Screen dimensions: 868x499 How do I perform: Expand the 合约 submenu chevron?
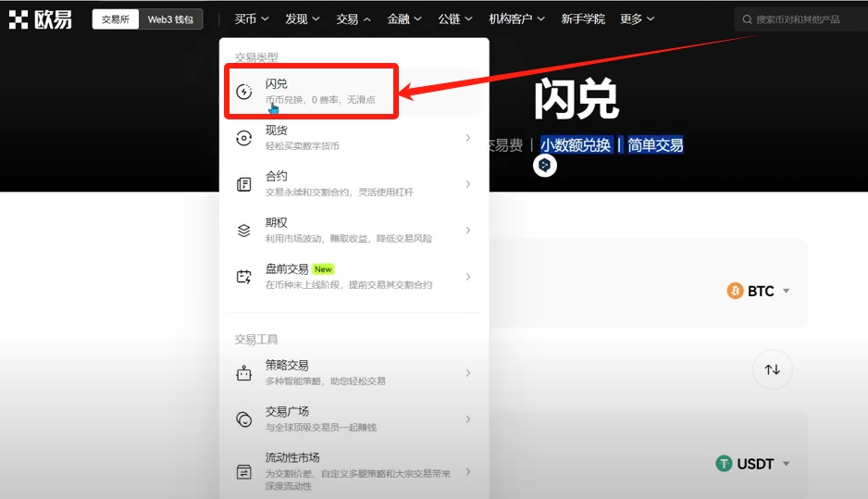click(x=467, y=184)
